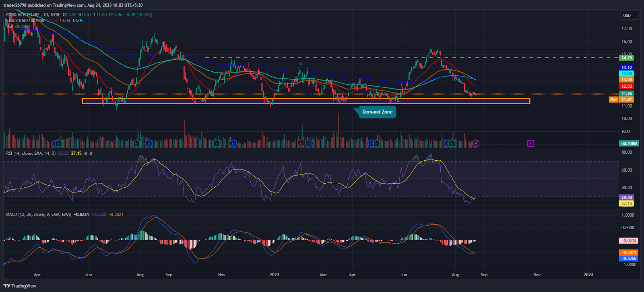
Task: Click the 11.91 pre-market price label
Action: 627,99
